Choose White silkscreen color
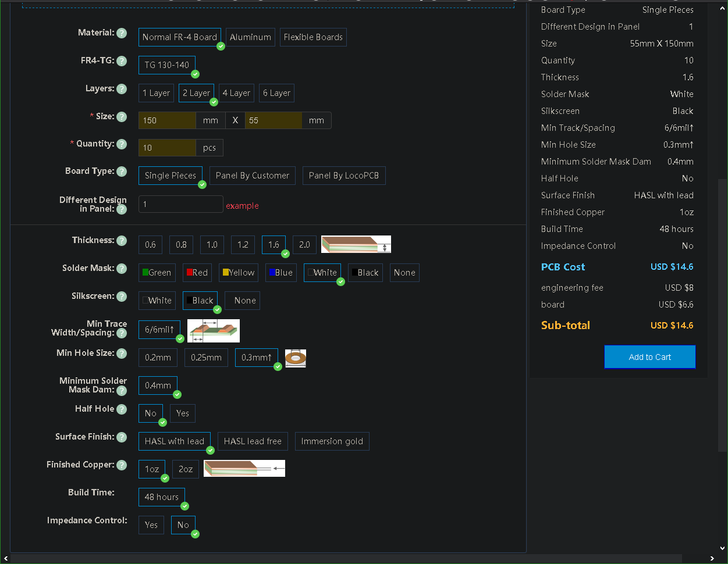This screenshot has height=564, width=728. click(x=157, y=301)
